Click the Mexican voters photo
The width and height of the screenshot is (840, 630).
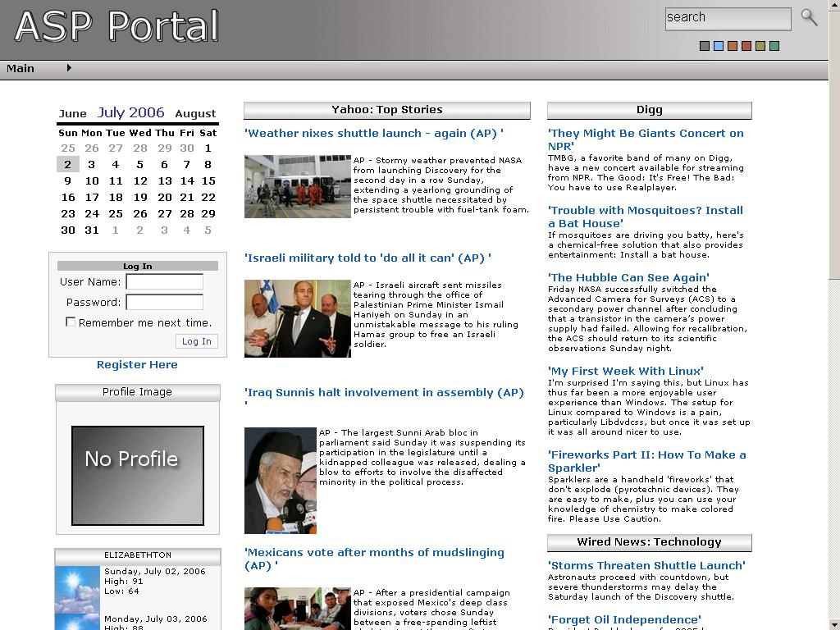[x=297, y=609]
